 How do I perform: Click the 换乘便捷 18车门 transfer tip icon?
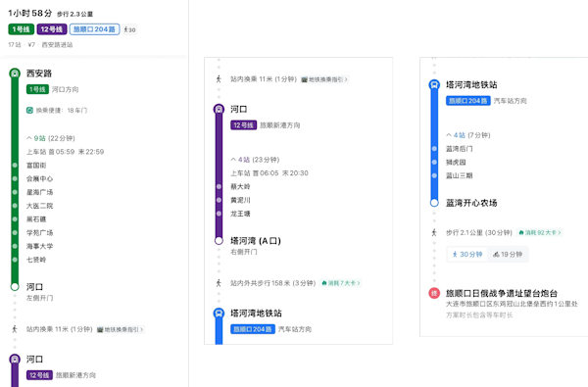tap(29, 111)
